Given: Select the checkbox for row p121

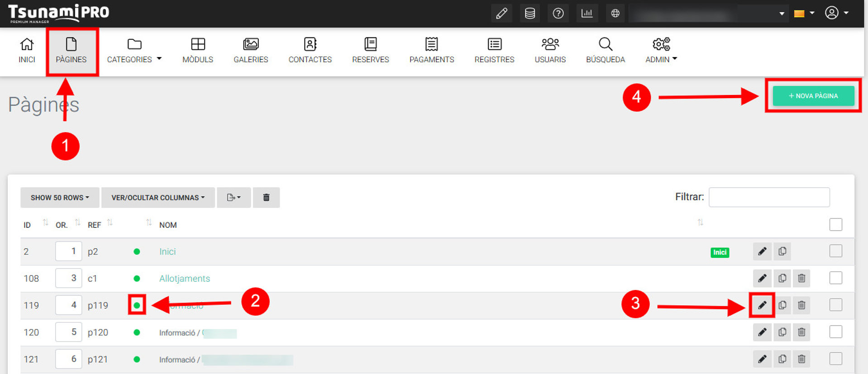Looking at the screenshot, I should pos(835,359).
